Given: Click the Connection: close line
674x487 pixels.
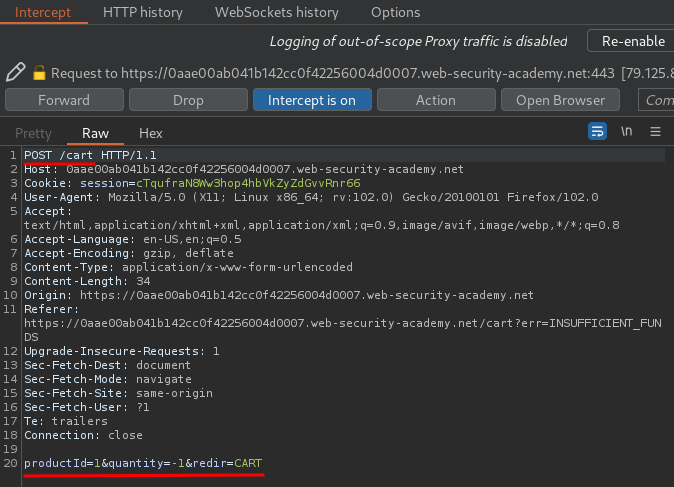Looking at the screenshot, I should (83, 435).
